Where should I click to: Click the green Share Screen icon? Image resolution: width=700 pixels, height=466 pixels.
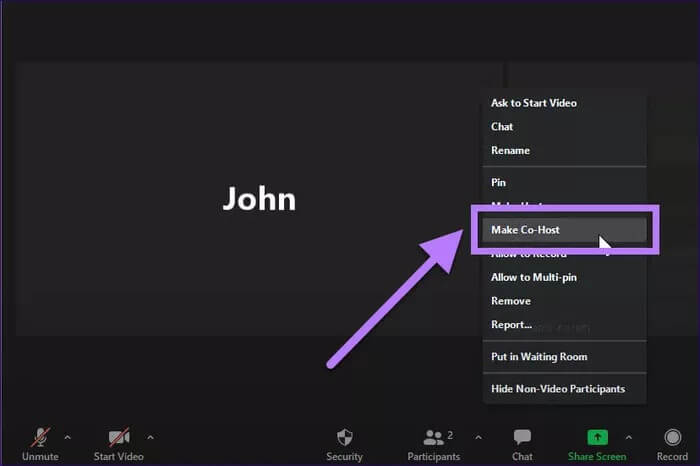pyautogui.click(x=597, y=437)
